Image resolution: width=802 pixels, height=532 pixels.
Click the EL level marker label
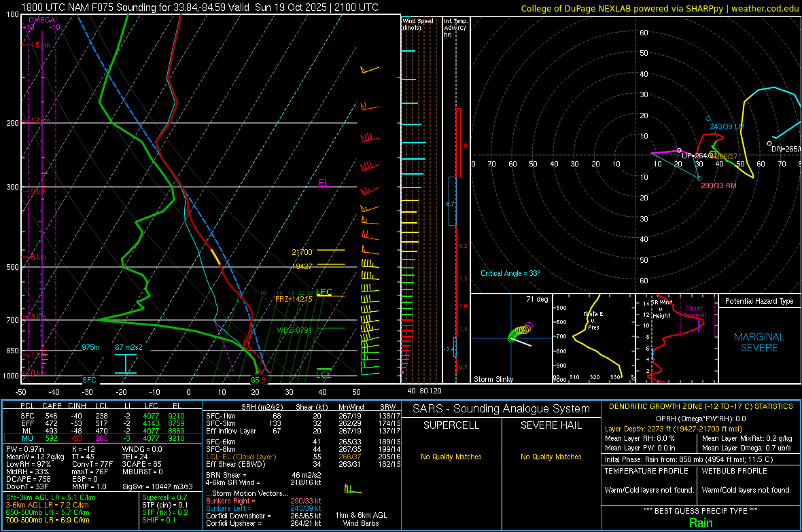coord(324,183)
